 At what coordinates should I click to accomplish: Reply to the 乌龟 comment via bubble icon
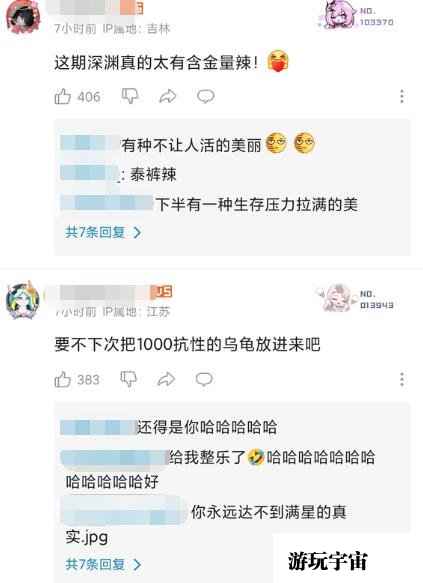click(204, 379)
